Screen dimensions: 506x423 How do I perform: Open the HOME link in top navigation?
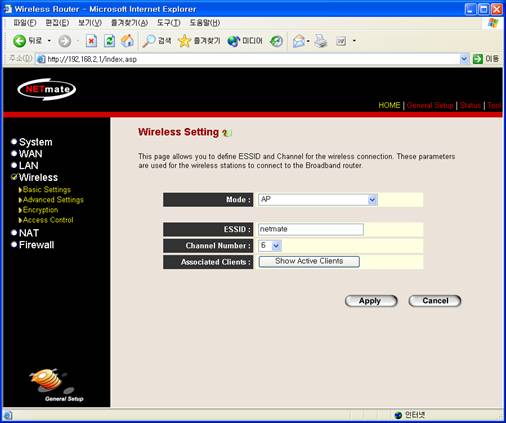tap(389, 105)
